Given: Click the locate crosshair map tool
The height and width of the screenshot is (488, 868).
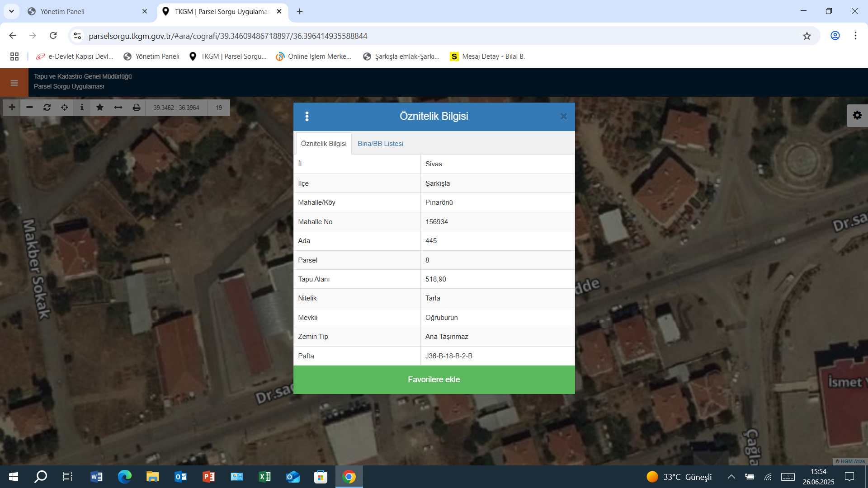Looking at the screenshot, I should (65, 108).
